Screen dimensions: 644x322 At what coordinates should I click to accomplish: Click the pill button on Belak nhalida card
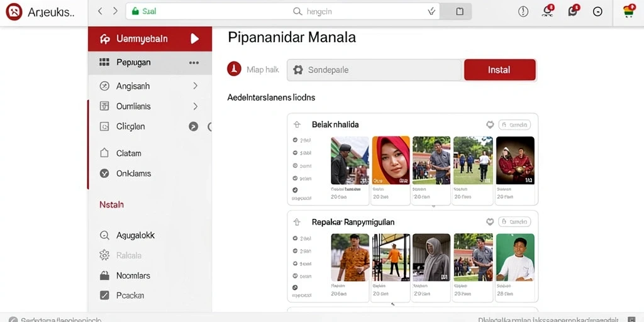(x=514, y=125)
